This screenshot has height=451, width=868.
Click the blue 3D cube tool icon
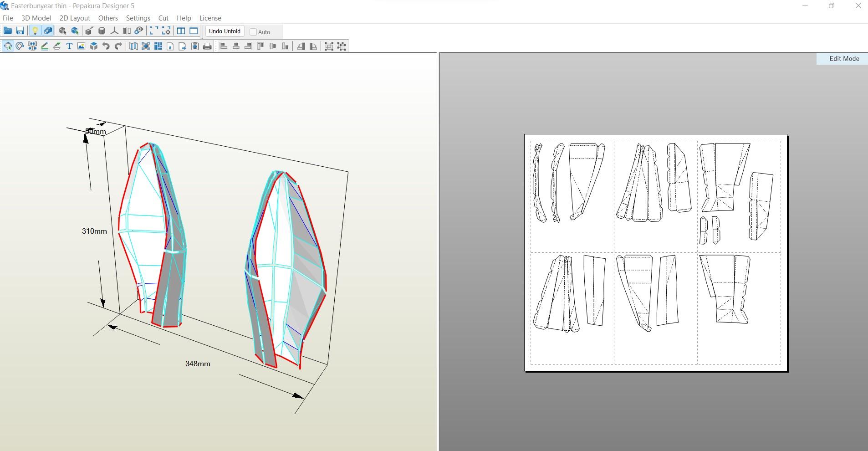click(94, 46)
